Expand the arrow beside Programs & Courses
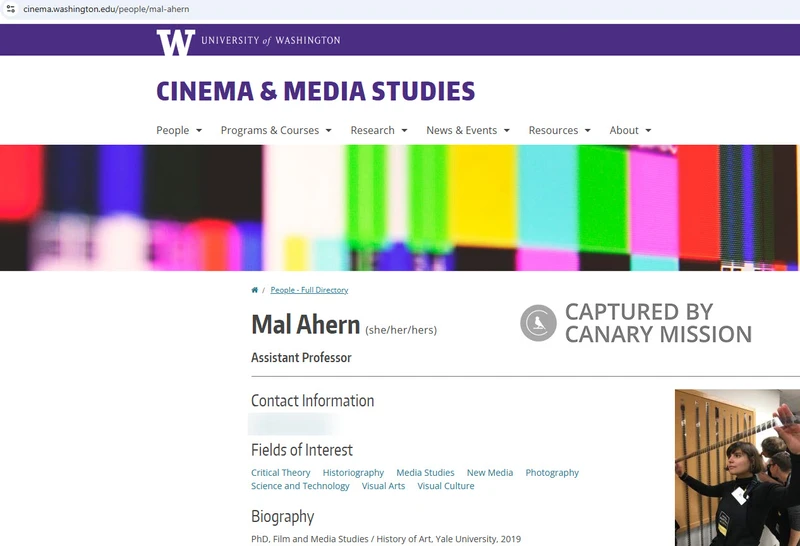Image resolution: width=800 pixels, height=546 pixels. 329,131
